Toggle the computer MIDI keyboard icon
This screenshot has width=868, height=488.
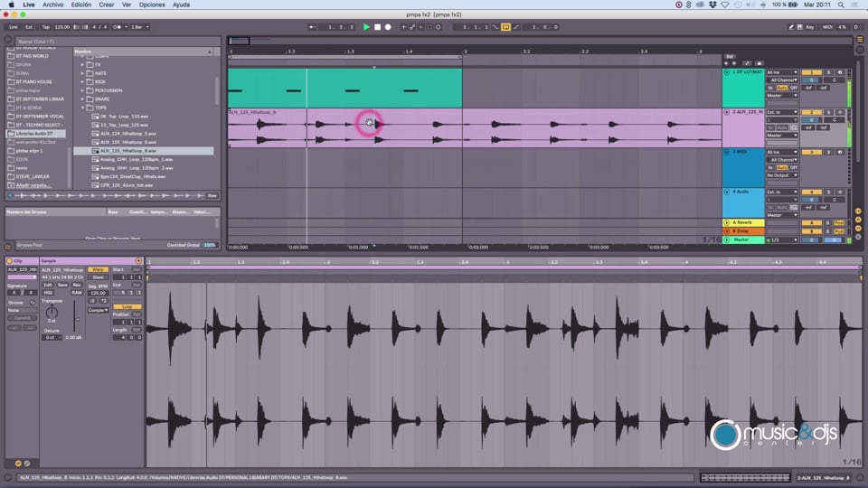(799, 26)
